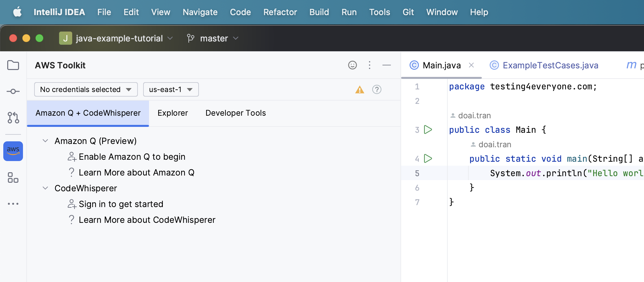The width and height of the screenshot is (644, 282).
Task: Open the java-example-tutorial project dropdown
Action: coord(117,38)
